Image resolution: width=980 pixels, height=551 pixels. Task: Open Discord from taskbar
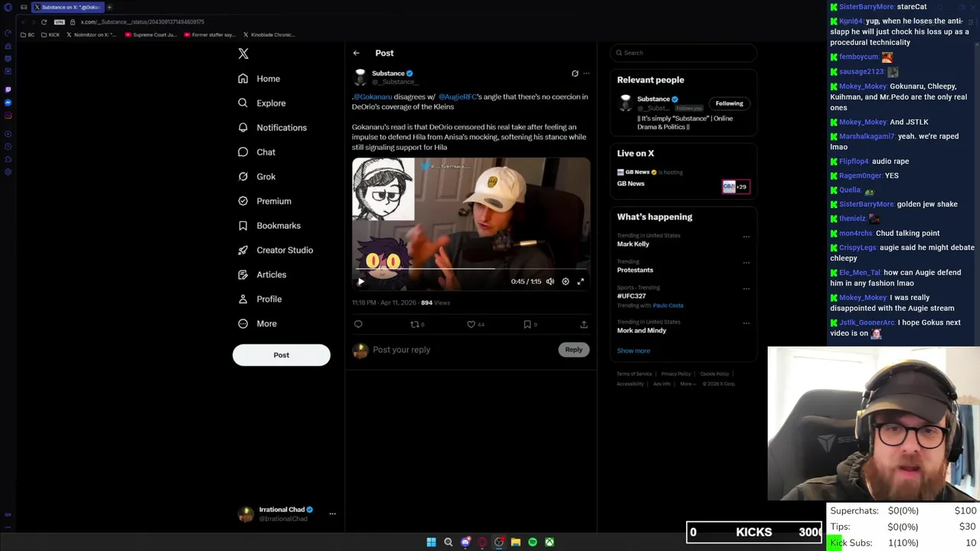click(x=465, y=542)
